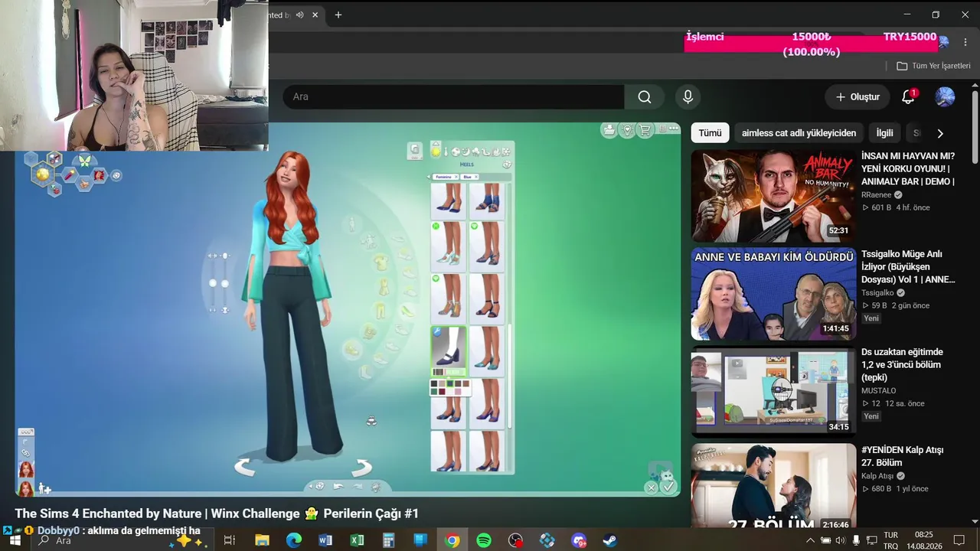Open a new browser tab
Image resolution: width=980 pixels, height=551 pixels.
click(338, 15)
